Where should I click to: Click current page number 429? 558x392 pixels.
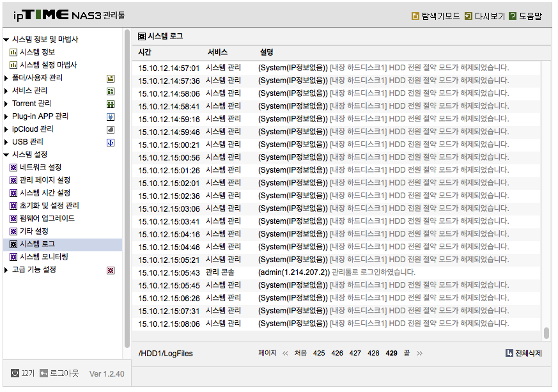(x=391, y=353)
